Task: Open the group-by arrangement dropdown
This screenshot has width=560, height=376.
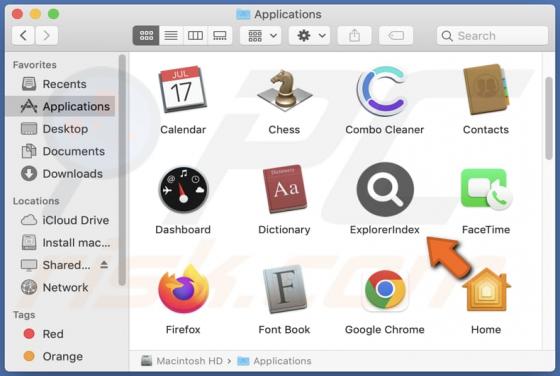Action: point(261,35)
